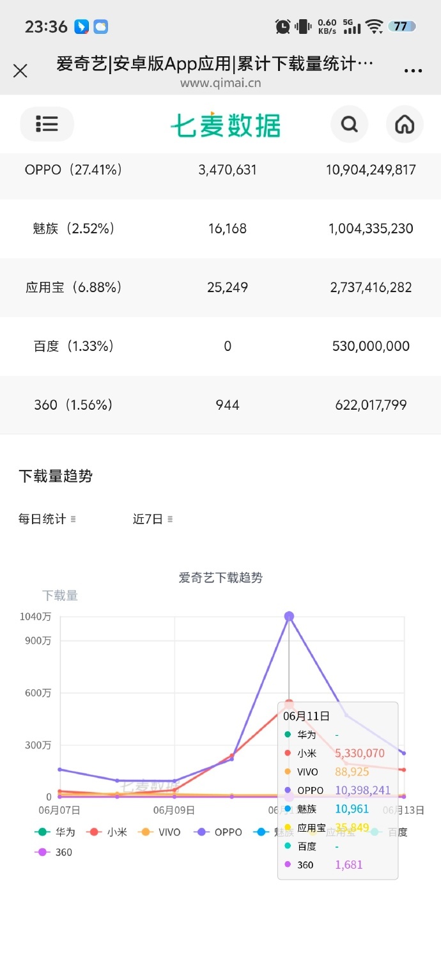Tap the 06月07日 axis label
Screen dimensions: 441x980
[x=59, y=811]
